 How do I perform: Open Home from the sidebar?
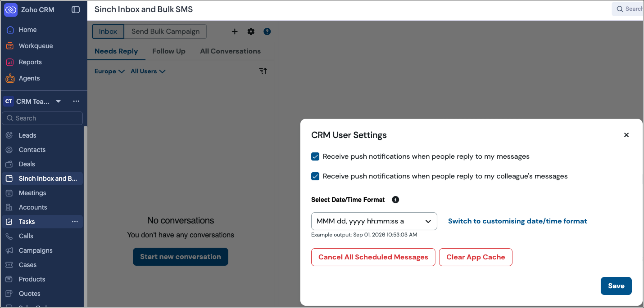pyautogui.click(x=28, y=30)
